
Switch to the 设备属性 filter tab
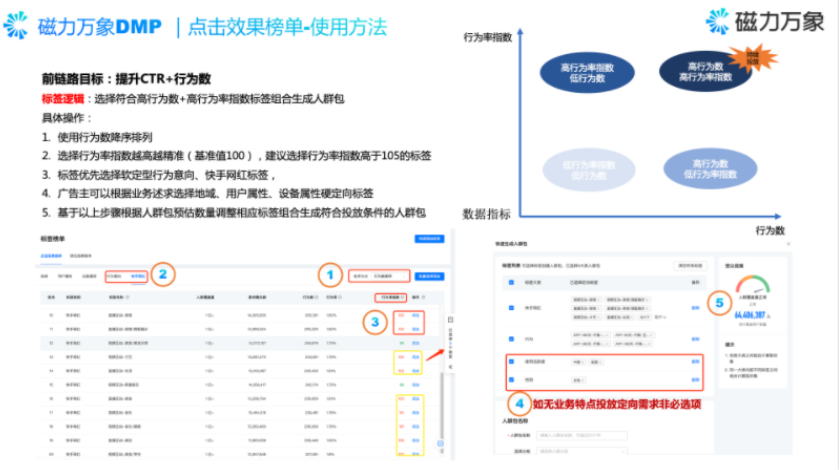[x=89, y=276]
